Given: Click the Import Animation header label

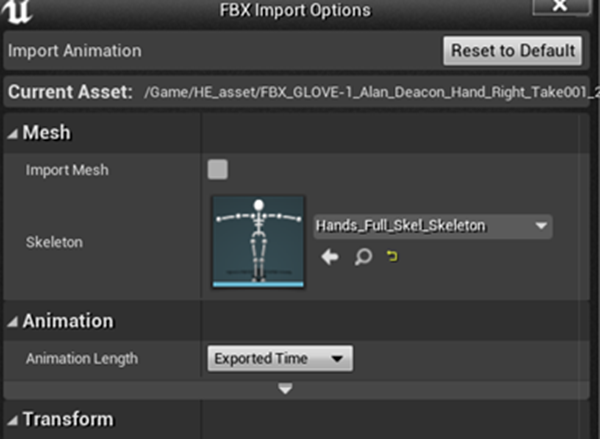Looking at the screenshot, I should (75, 51).
